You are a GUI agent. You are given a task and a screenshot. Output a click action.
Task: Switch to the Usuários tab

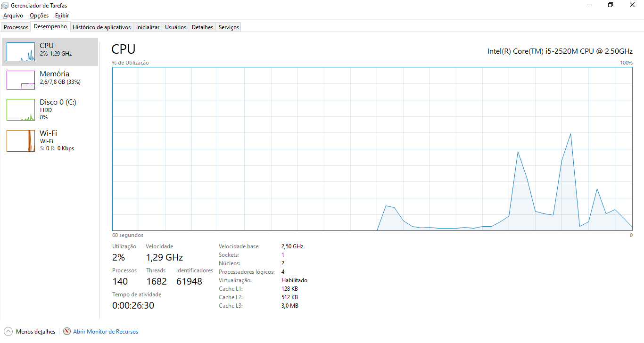click(x=175, y=27)
